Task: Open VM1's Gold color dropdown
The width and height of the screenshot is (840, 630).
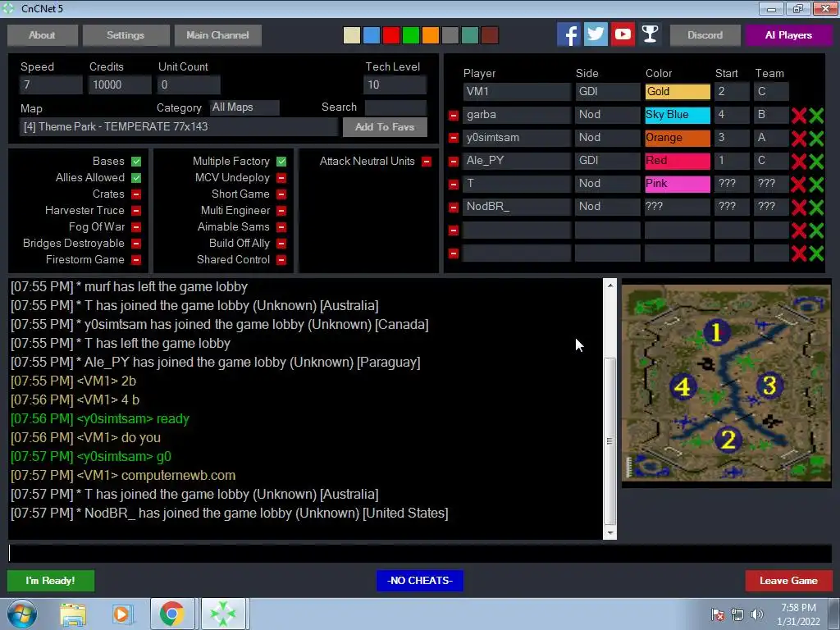Action: [678, 92]
